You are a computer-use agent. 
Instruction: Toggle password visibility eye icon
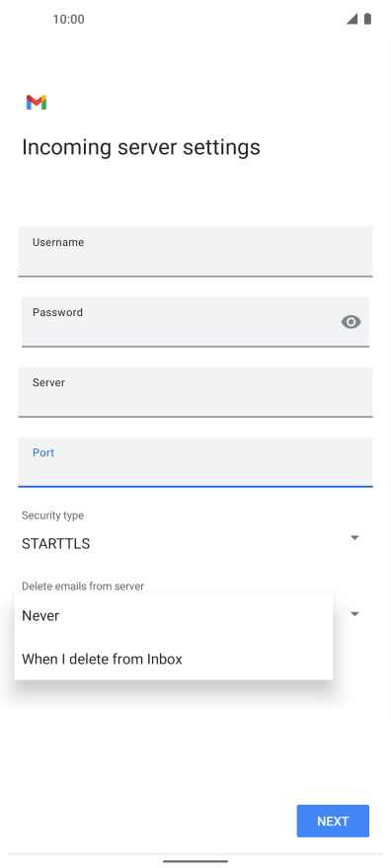[352, 322]
